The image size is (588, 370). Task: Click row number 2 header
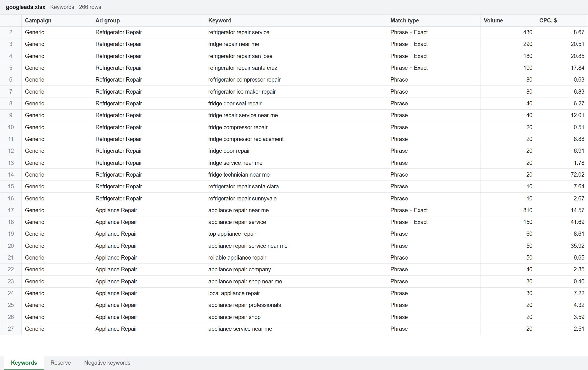[11, 32]
